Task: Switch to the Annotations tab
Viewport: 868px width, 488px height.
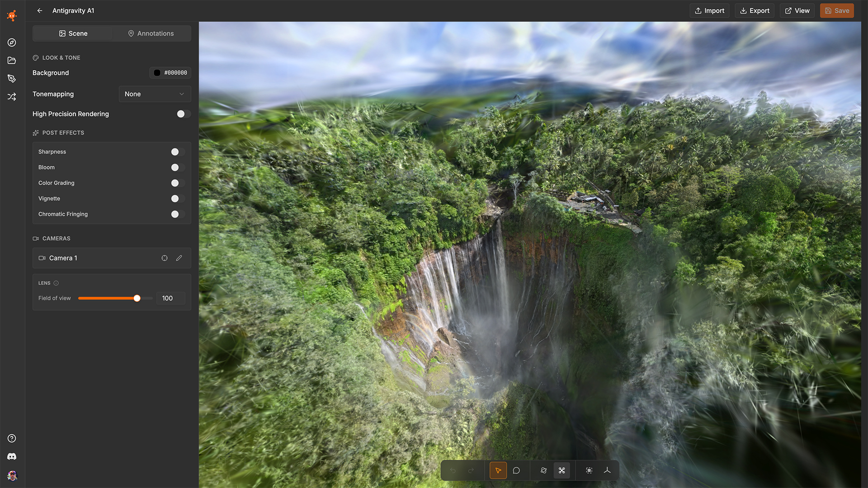Action: tap(151, 33)
